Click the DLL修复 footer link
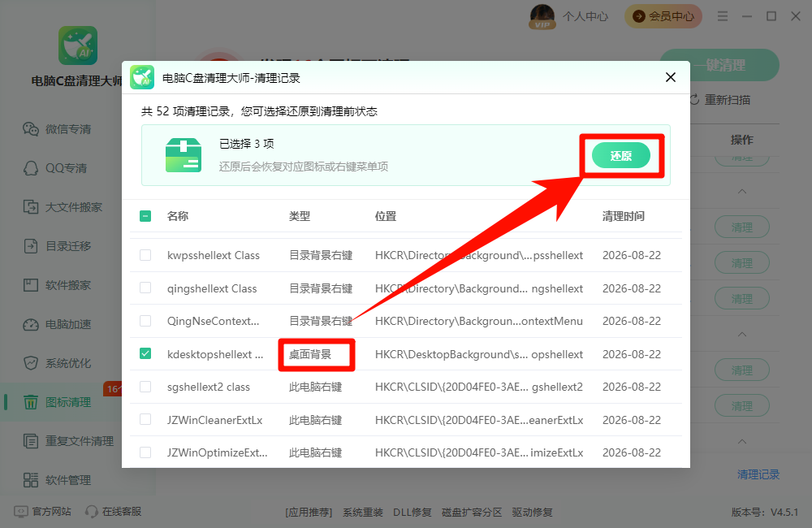Image resolution: width=812 pixels, height=528 pixels. [412, 512]
